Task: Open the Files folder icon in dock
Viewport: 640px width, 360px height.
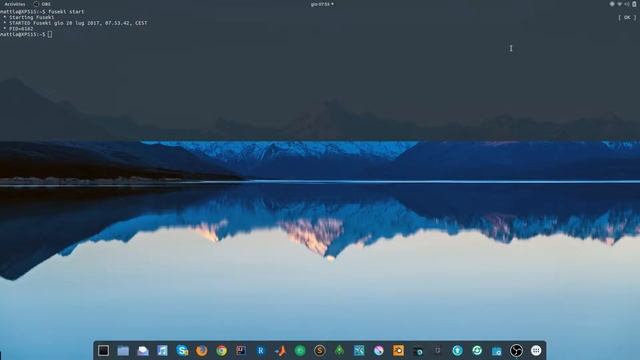Action: click(123, 350)
